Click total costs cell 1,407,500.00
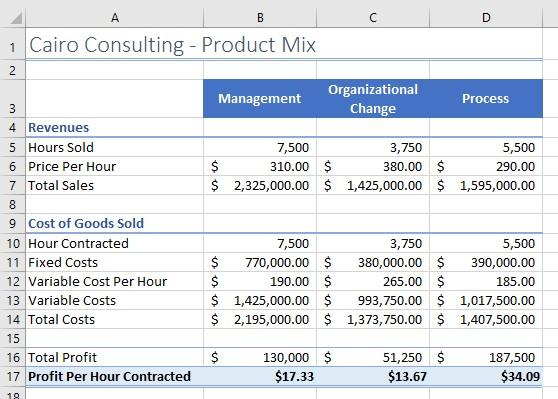558x399 pixels. [486, 319]
